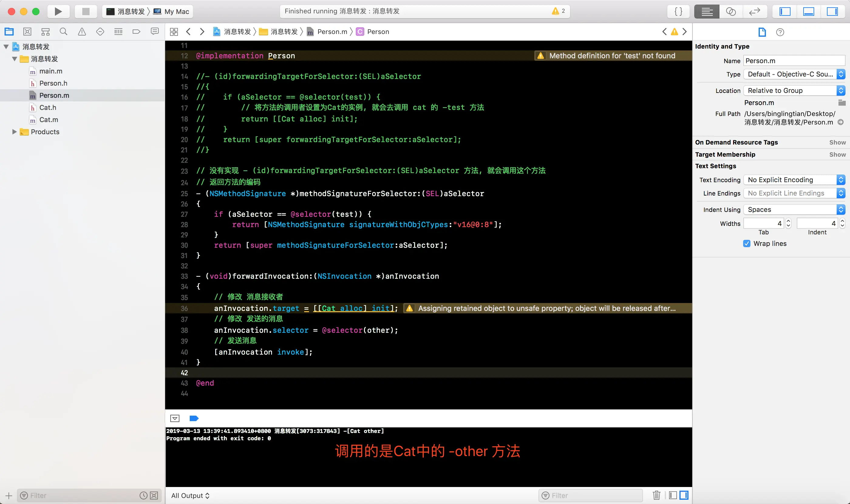Click the Quick Help inspector icon
850x504 pixels.
pos(780,32)
